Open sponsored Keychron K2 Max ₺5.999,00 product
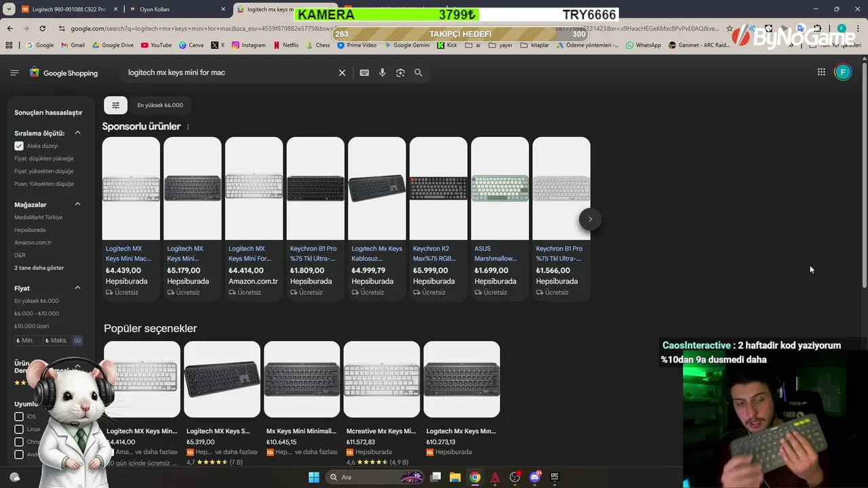 438,218
